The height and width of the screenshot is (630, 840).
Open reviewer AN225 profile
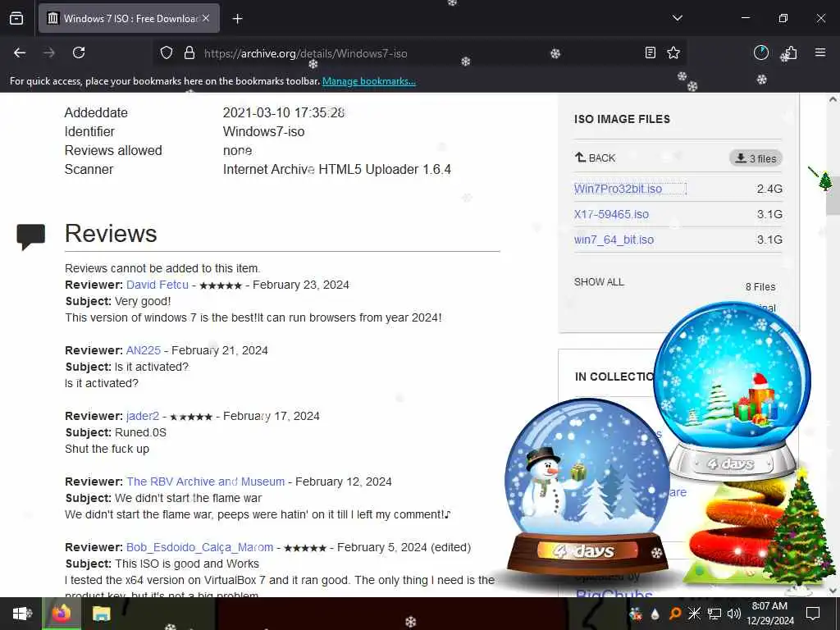point(144,350)
